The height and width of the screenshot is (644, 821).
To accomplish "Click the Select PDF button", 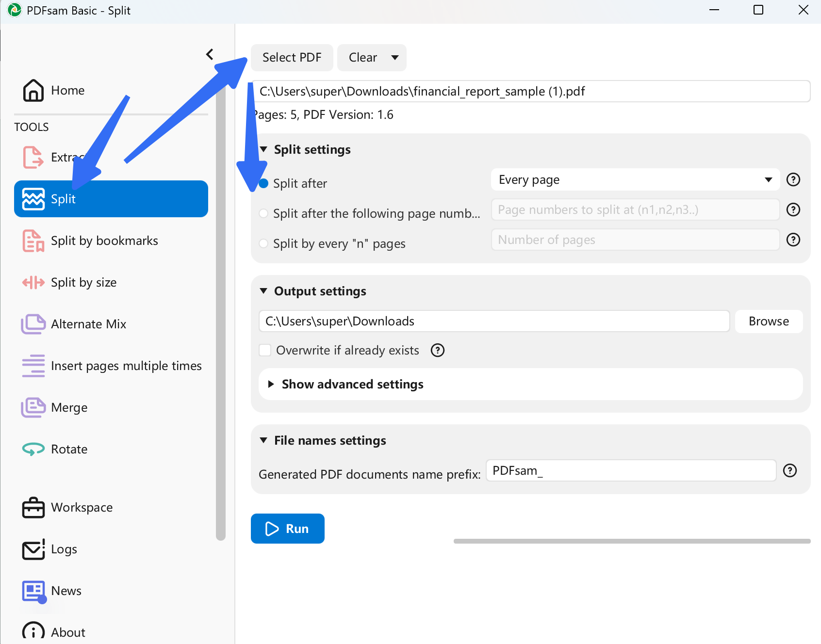I will [292, 57].
